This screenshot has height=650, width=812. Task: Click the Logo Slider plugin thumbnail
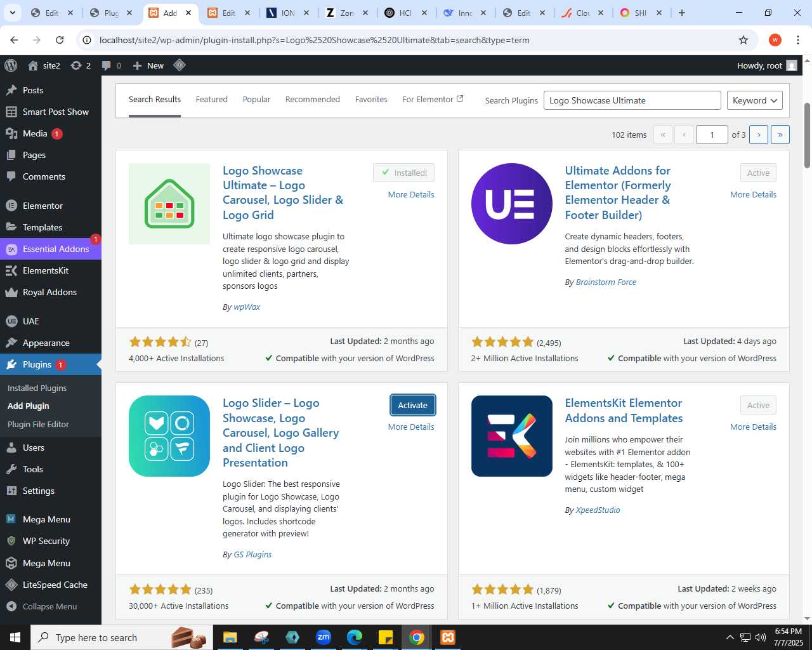click(x=169, y=436)
